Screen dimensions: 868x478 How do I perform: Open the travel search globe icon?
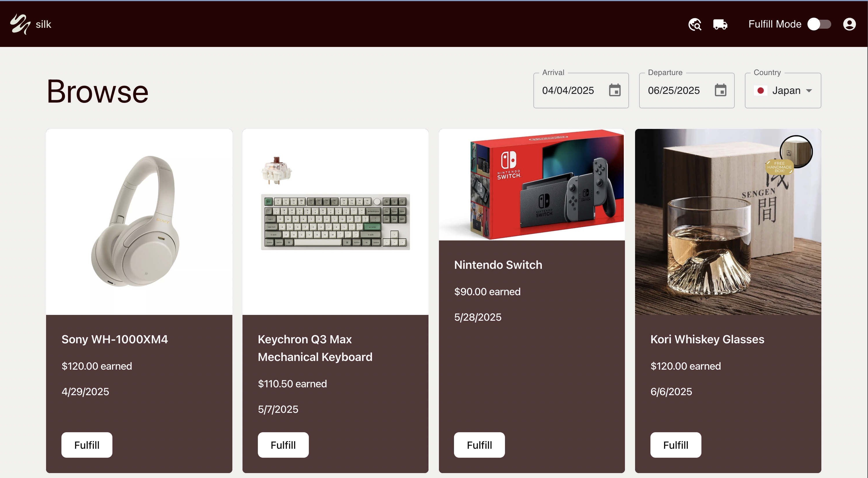click(x=695, y=24)
